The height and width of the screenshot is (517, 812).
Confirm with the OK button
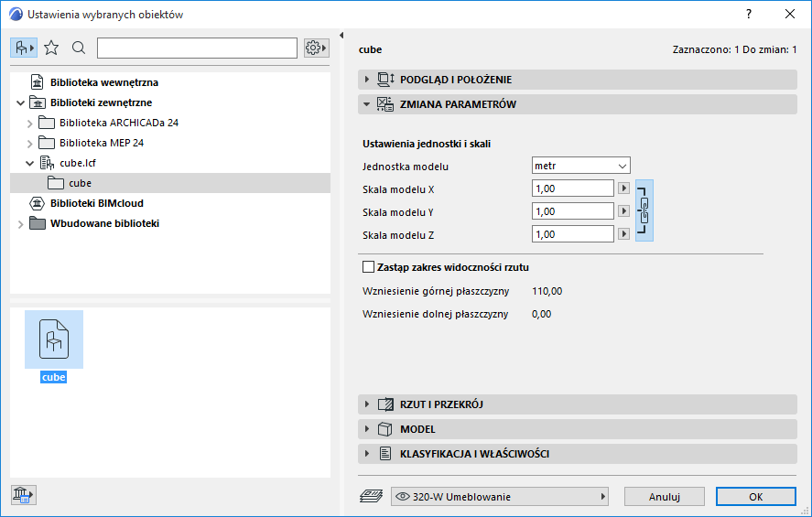click(x=755, y=497)
